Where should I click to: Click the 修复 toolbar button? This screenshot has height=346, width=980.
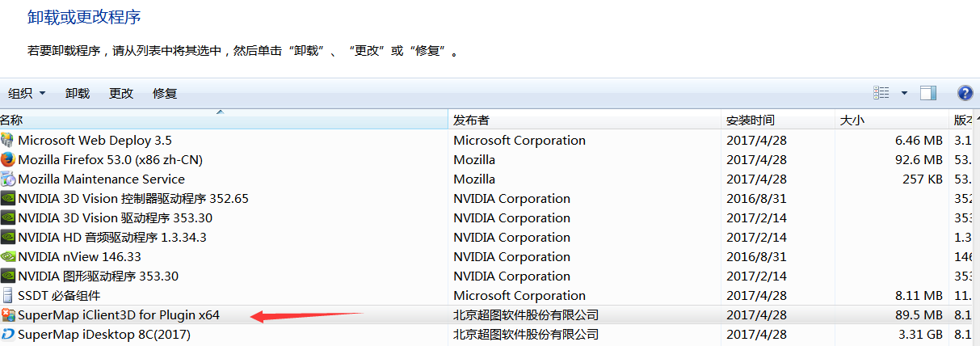(x=165, y=93)
